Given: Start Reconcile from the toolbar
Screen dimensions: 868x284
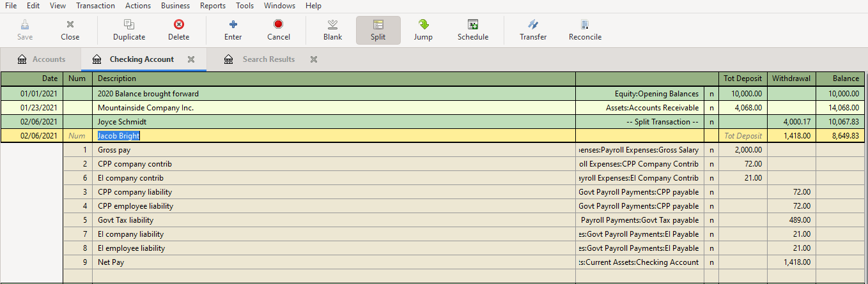Looking at the screenshot, I should tap(585, 30).
